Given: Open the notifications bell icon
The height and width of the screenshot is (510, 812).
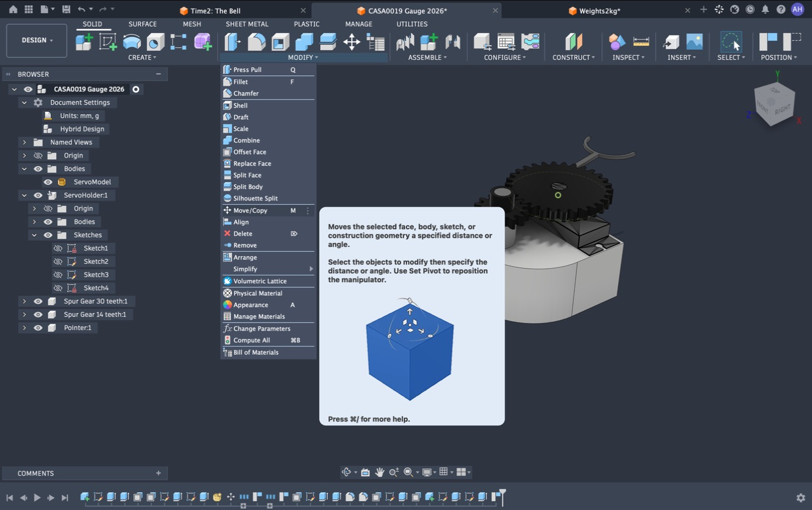Looking at the screenshot, I should pyautogui.click(x=765, y=9).
